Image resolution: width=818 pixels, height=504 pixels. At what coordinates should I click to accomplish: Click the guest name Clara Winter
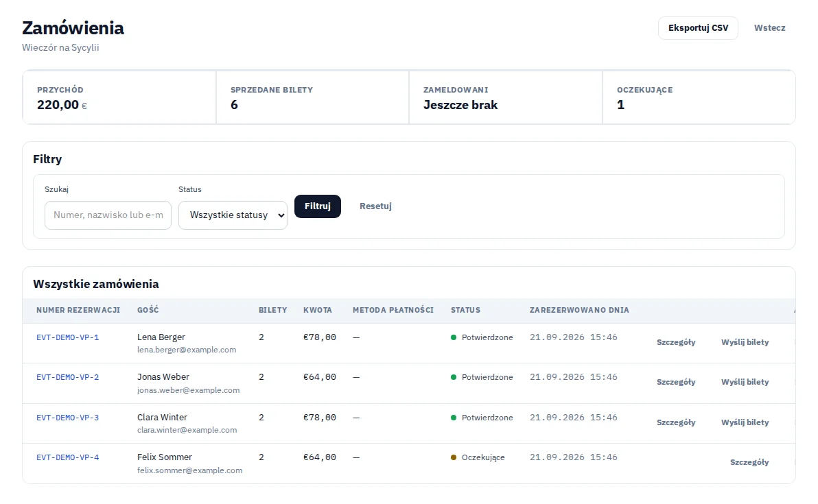pyautogui.click(x=162, y=418)
